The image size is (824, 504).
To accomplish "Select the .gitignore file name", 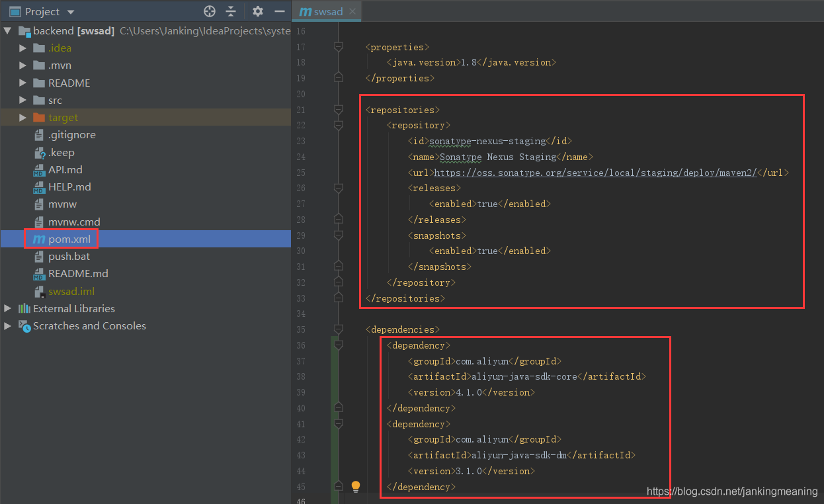I will (72, 135).
